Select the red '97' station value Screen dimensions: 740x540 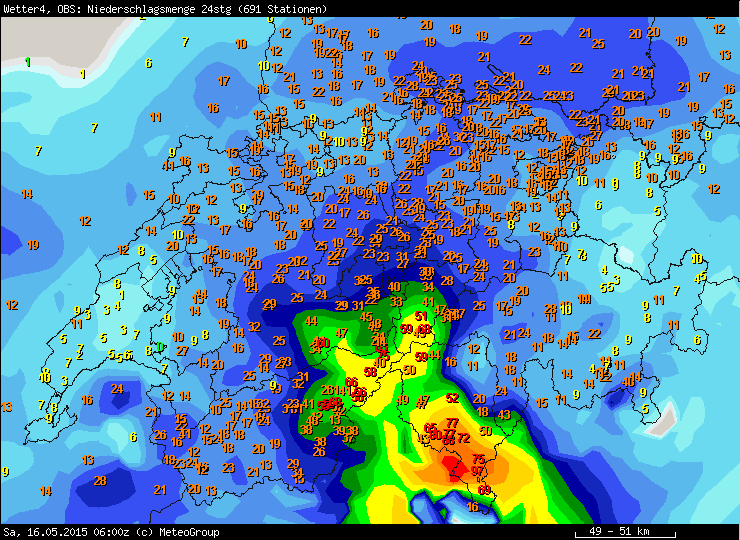478,471
